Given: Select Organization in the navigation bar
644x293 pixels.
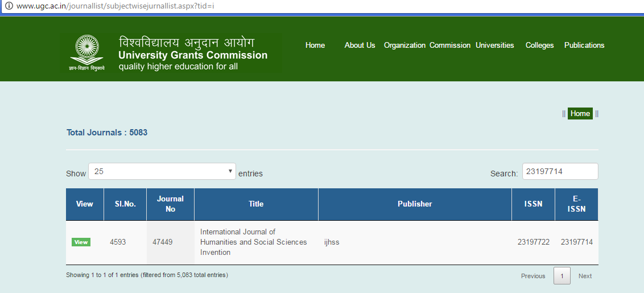Looking at the screenshot, I should pyautogui.click(x=404, y=46).
